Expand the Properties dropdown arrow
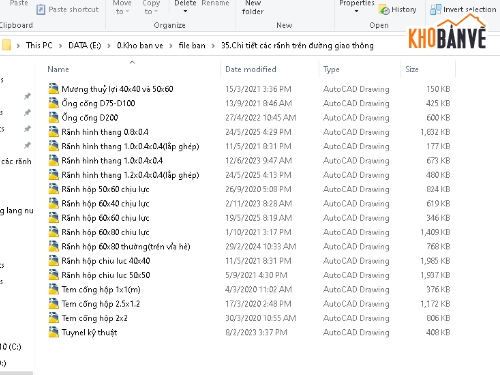The height and width of the screenshot is (375, 500). click(356, 11)
